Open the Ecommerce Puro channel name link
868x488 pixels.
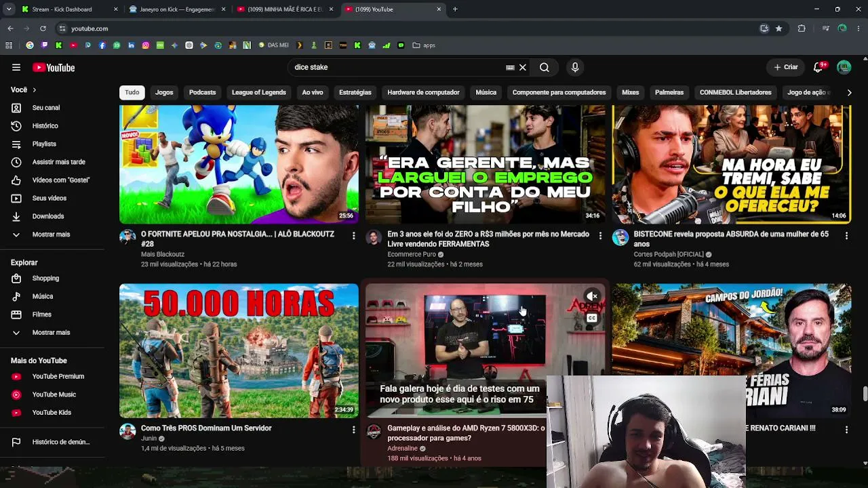point(412,255)
